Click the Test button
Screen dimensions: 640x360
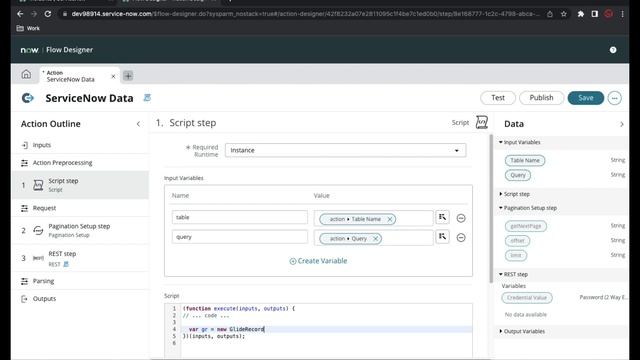[498, 98]
